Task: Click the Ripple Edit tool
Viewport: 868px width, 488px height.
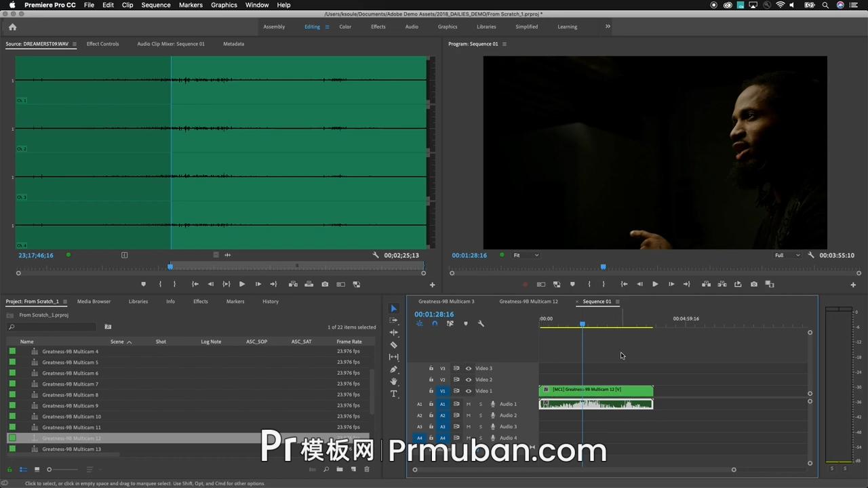Action: coord(393,333)
